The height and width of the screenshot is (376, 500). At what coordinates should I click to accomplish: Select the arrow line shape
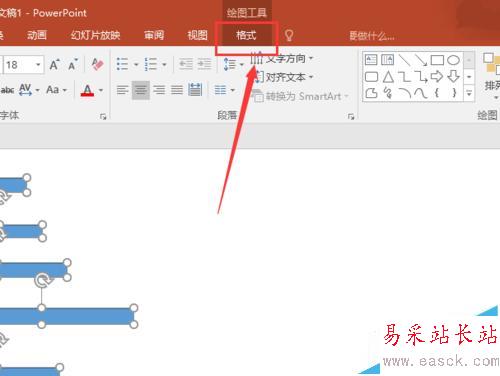tap(421, 60)
